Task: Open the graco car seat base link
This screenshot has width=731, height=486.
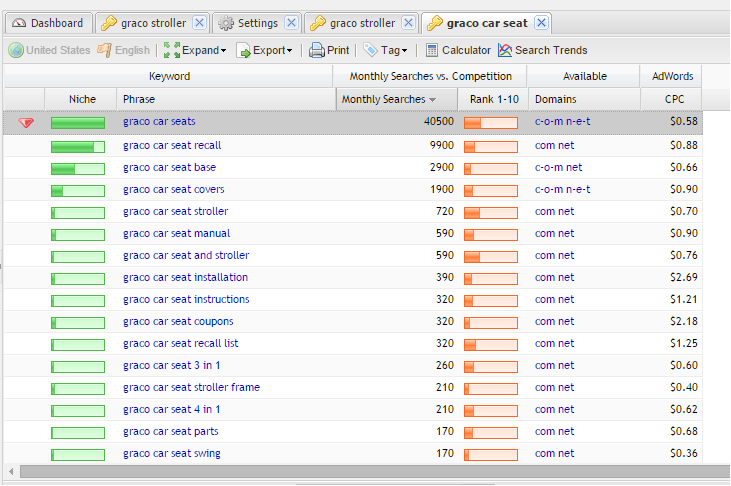Action: tap(169, 167)
